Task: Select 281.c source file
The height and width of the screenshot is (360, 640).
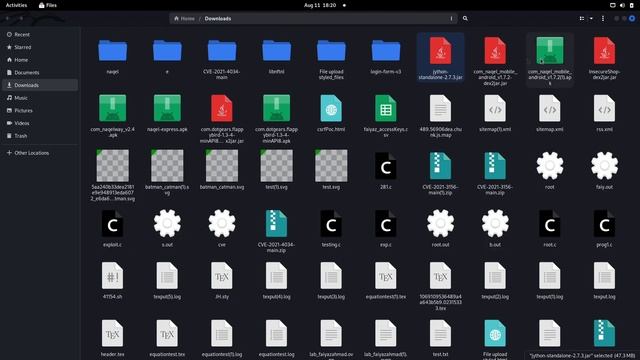Action: tap(386, 171)
